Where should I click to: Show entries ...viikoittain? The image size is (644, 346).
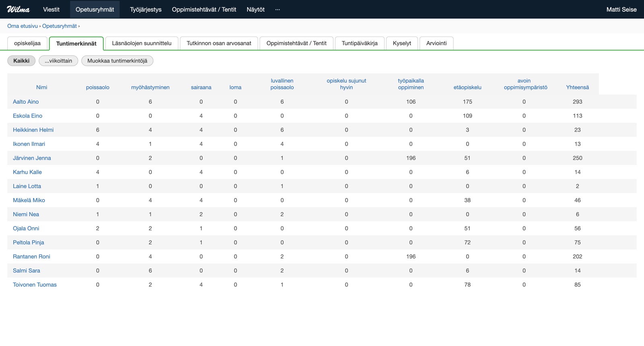click(58, 61)
